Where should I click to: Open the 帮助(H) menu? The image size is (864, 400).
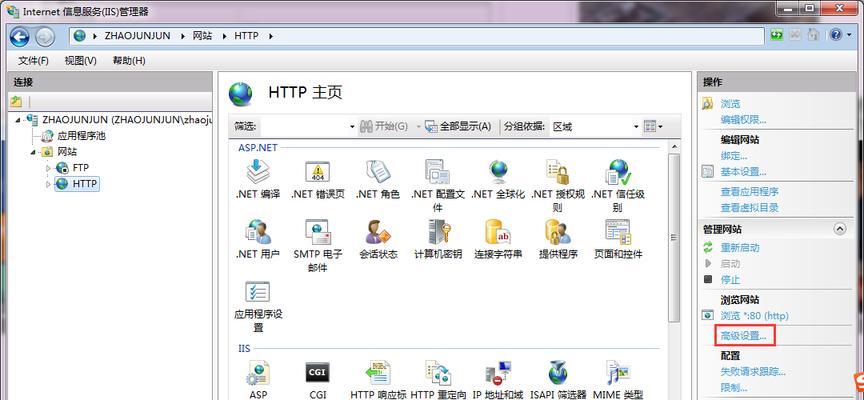click(x=129, y=61)
